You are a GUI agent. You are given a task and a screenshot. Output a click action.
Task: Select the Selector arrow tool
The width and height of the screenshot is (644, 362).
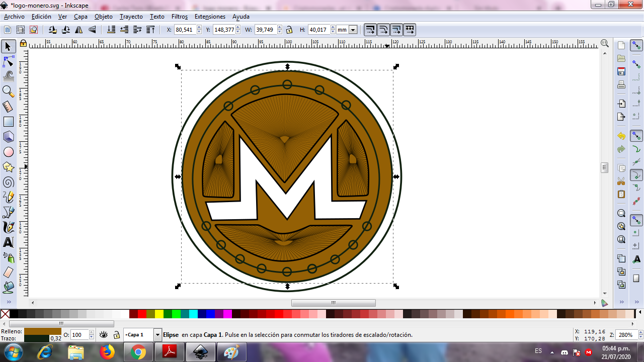coord(8,47)
